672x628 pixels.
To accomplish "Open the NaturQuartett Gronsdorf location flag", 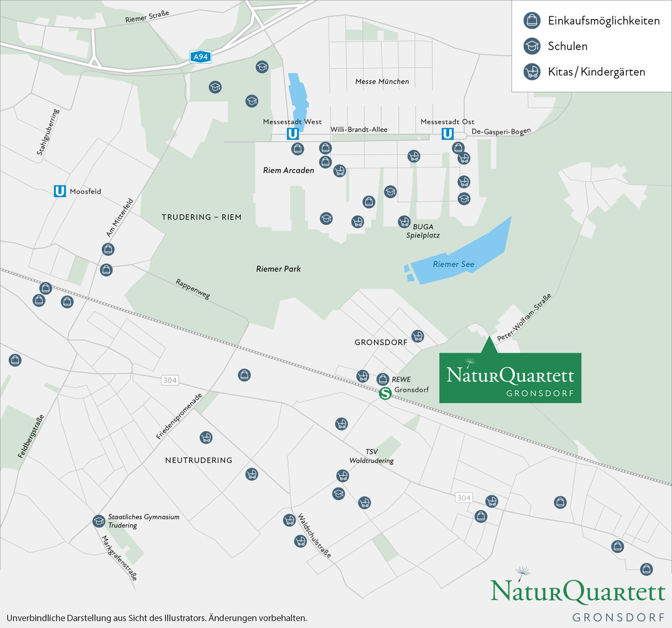I will click(x=511, y=378).
